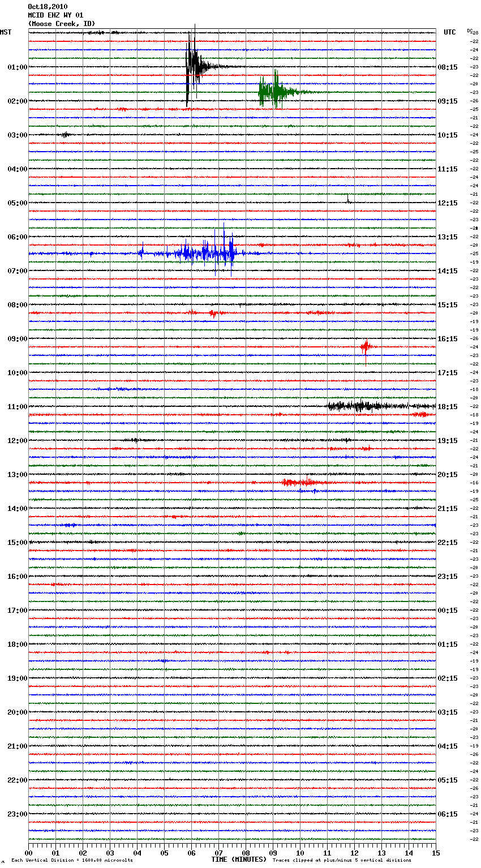This screenshot has width=481, height=868.
Task: Select the 02:00 MST time label
Action: click(x=17, y=101)
